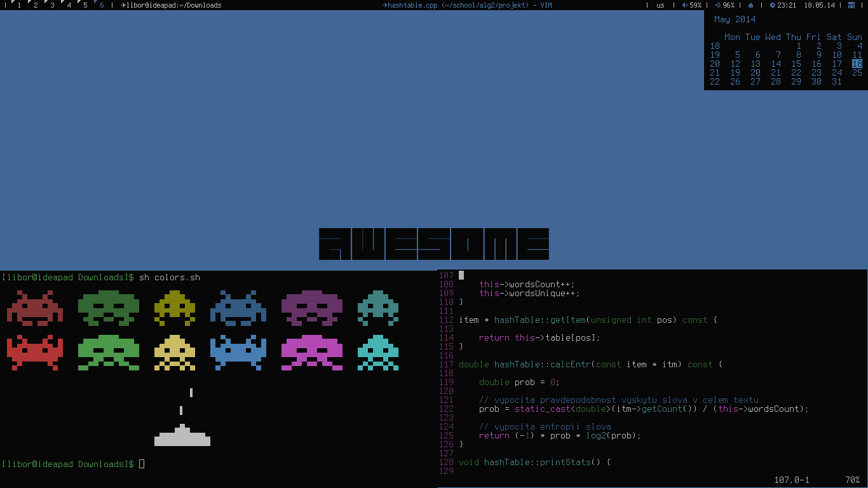Switch to workspace tag 1

pos(19,5)
